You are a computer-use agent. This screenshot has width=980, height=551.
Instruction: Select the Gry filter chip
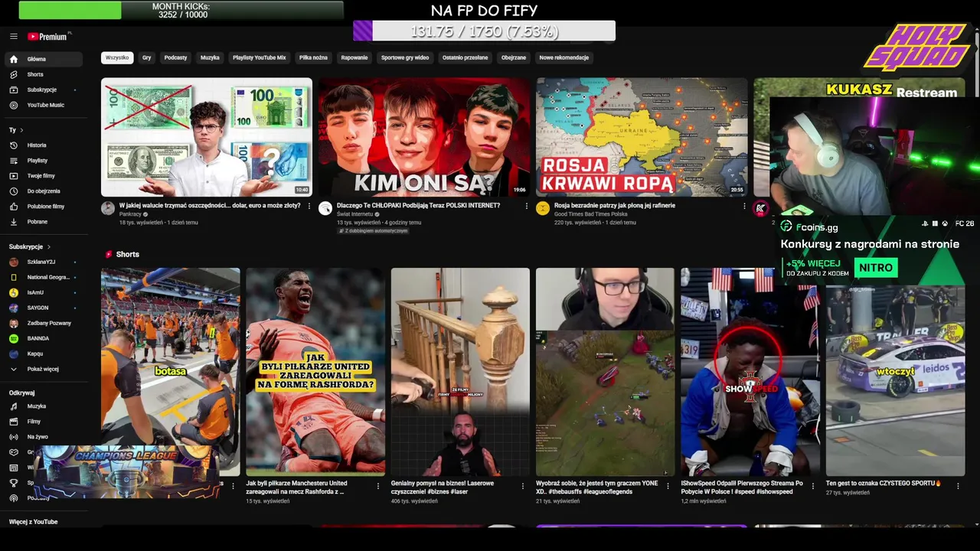click(x=146, y=57)
